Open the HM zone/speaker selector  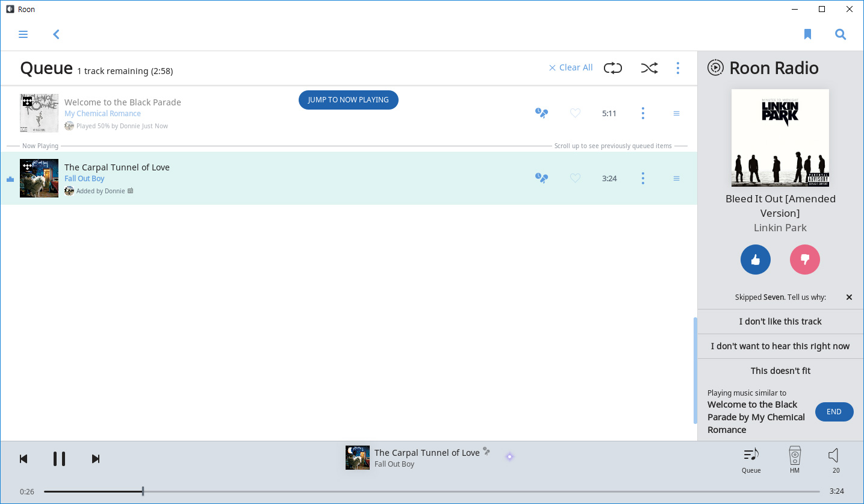coord(795,461)
